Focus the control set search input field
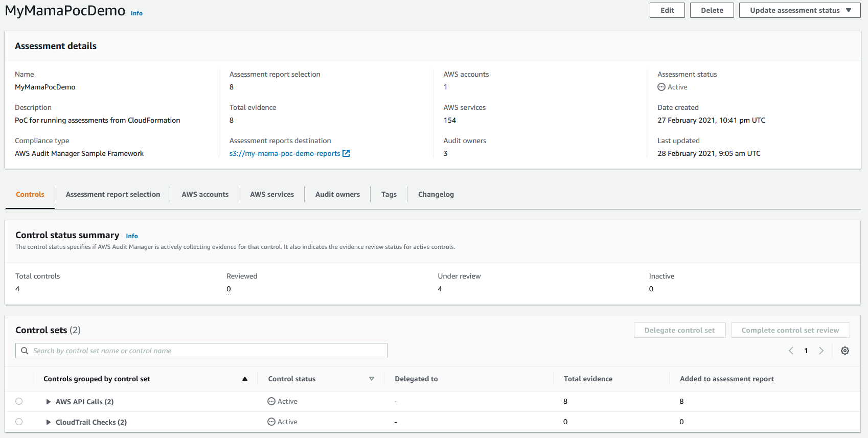 pos(201,351)
